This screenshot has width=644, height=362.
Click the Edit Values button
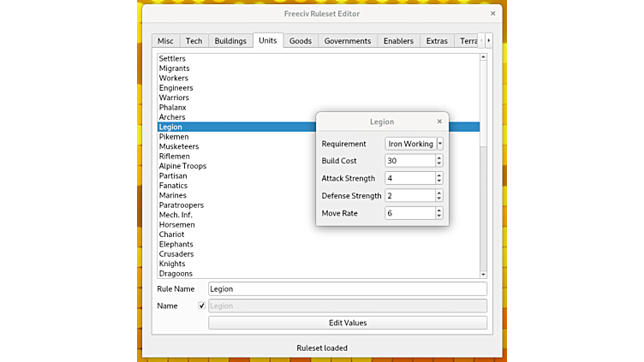[348, 323]
